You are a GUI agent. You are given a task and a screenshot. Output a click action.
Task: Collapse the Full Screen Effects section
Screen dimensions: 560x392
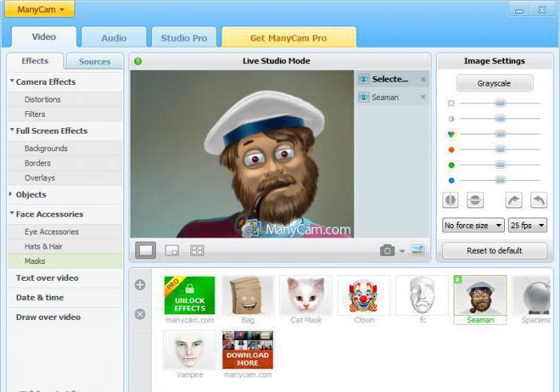[x=12, y=130]
